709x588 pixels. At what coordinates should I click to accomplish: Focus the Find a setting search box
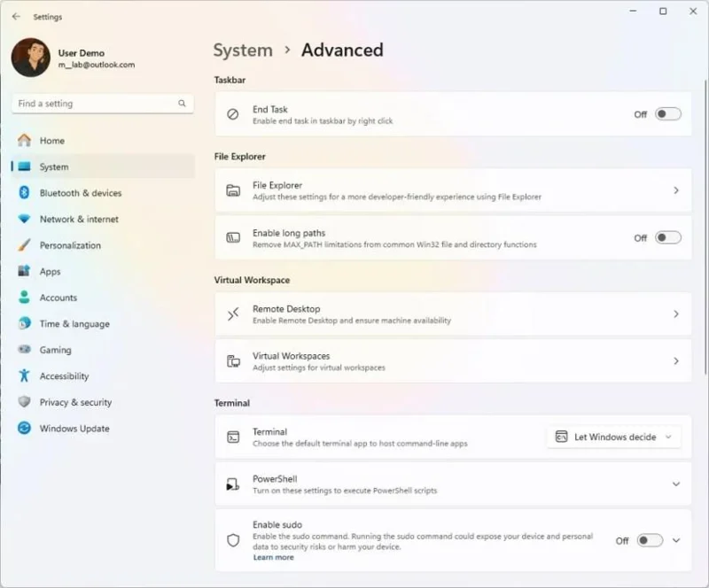point(103,104)
